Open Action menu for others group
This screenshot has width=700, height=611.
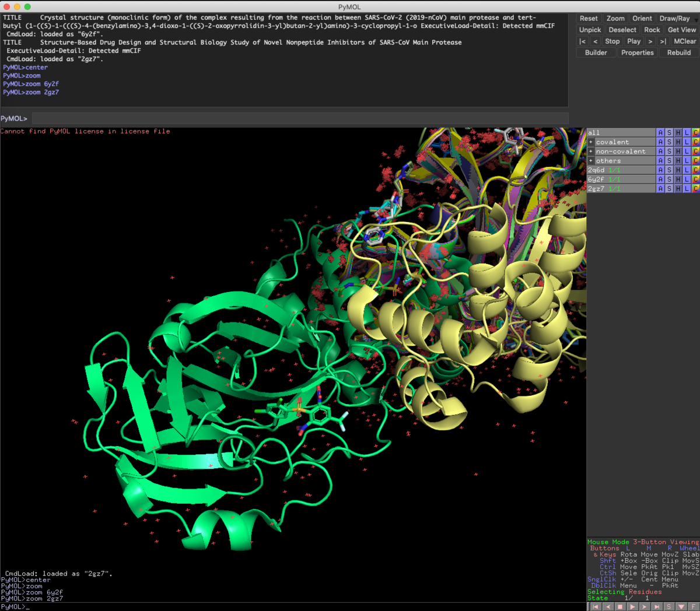[660, 161]
